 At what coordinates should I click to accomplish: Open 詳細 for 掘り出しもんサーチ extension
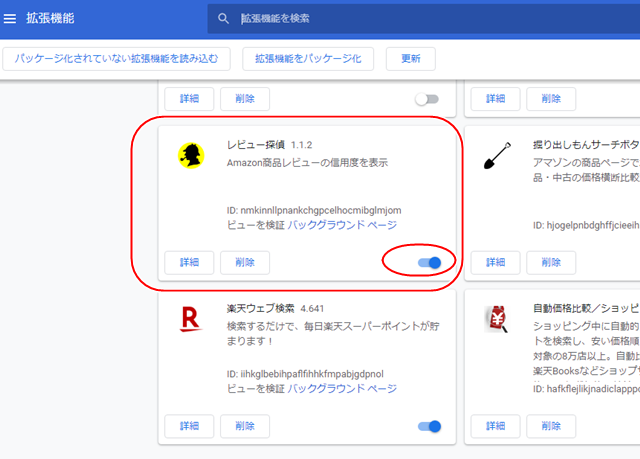[496, 262]
